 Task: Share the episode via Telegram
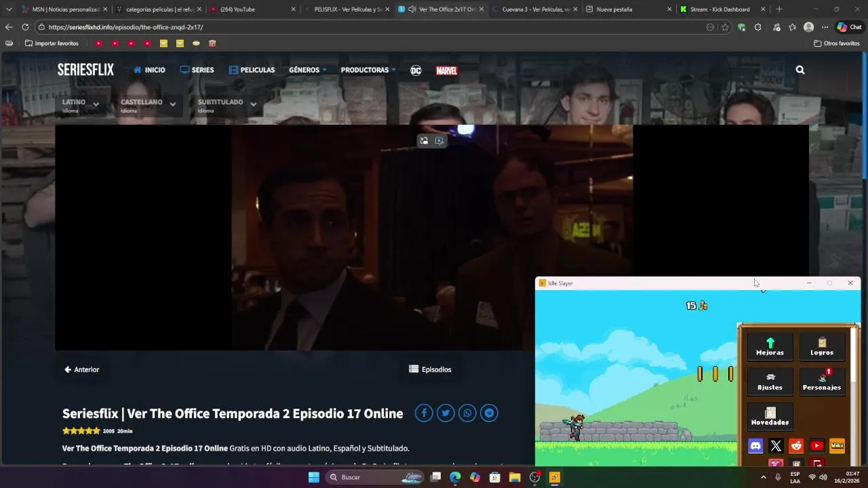[x=489, y=413]
